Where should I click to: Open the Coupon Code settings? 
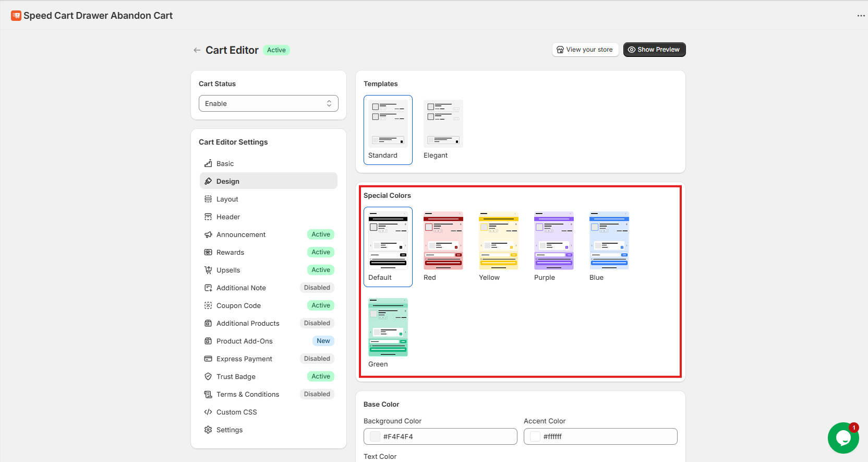pos(238,306)
